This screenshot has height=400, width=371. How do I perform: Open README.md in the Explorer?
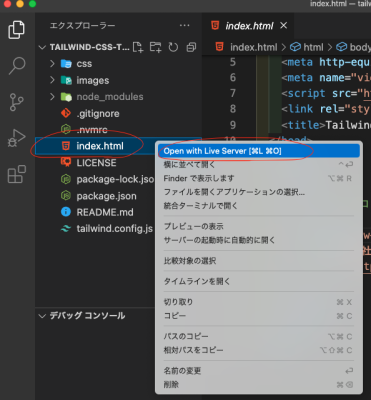coord(95,212)
